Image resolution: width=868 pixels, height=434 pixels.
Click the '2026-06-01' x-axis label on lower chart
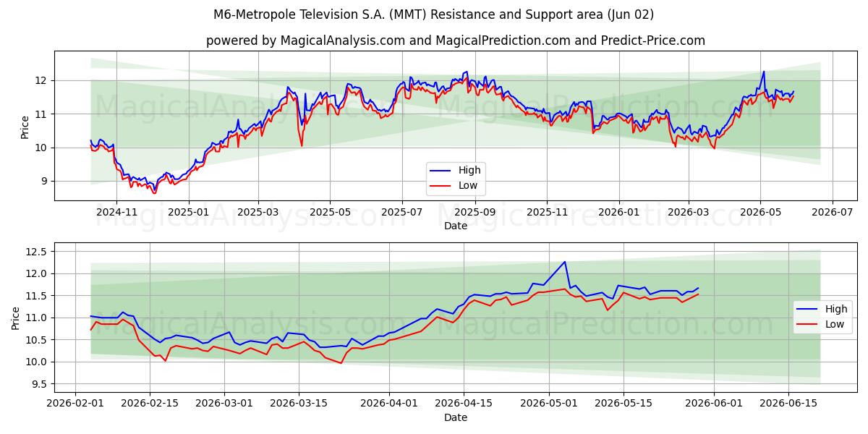pos(714,403)
